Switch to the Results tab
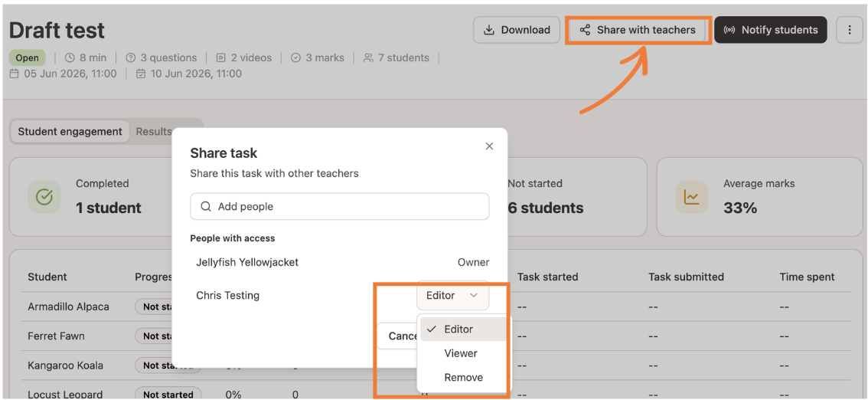The width and height of the screenshot is (868, 400). [154, 131]
